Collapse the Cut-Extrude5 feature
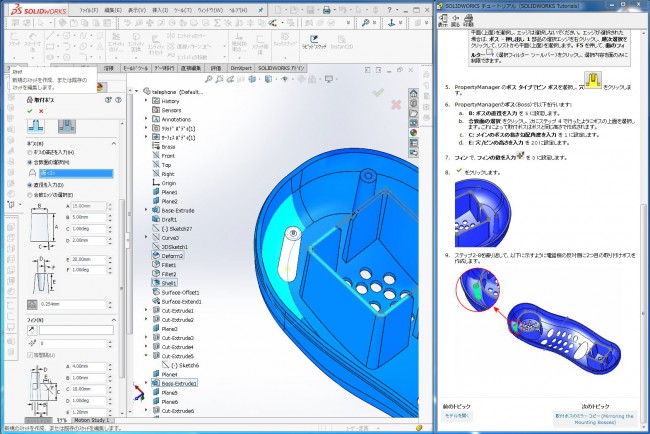Viewport: 650px width, 434px height. click(146, 356)
